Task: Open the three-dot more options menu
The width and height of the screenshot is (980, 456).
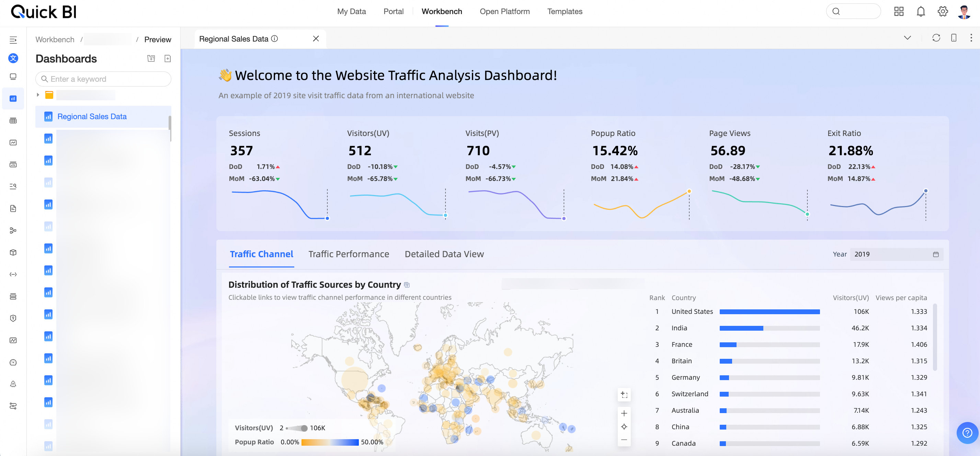Action: coord(971,38)
